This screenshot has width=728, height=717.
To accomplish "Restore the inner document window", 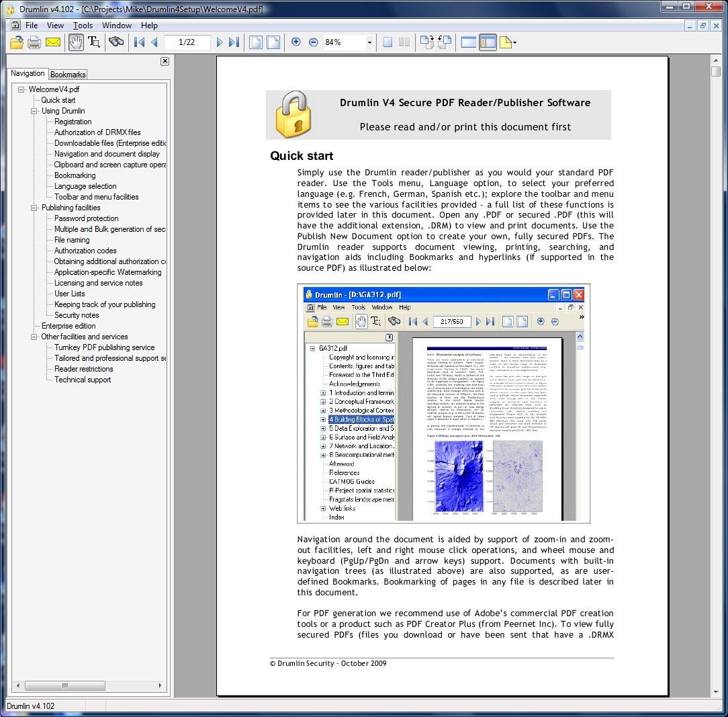I will coord(702,26).
